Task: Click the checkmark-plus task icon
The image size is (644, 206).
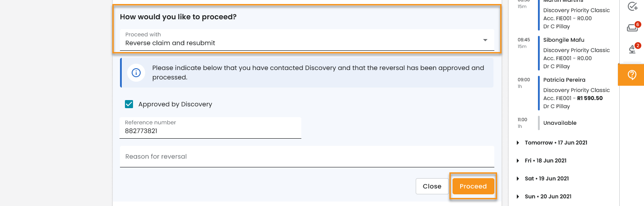Action: click(x=632, y=6)
